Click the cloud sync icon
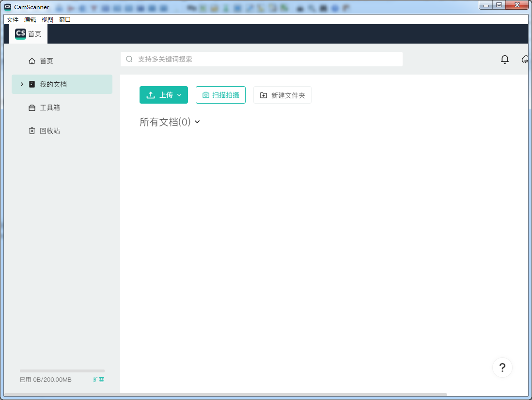This screenshot has height=400, width=532. click(x=525, y=59)
